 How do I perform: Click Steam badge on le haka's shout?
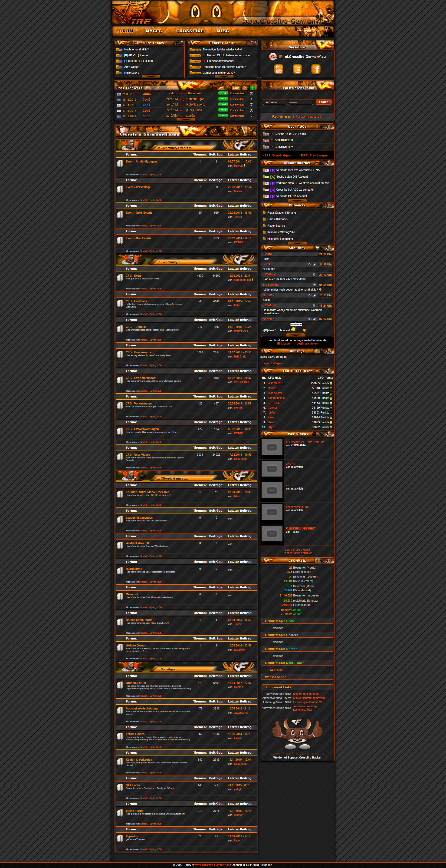coord(314,265)
